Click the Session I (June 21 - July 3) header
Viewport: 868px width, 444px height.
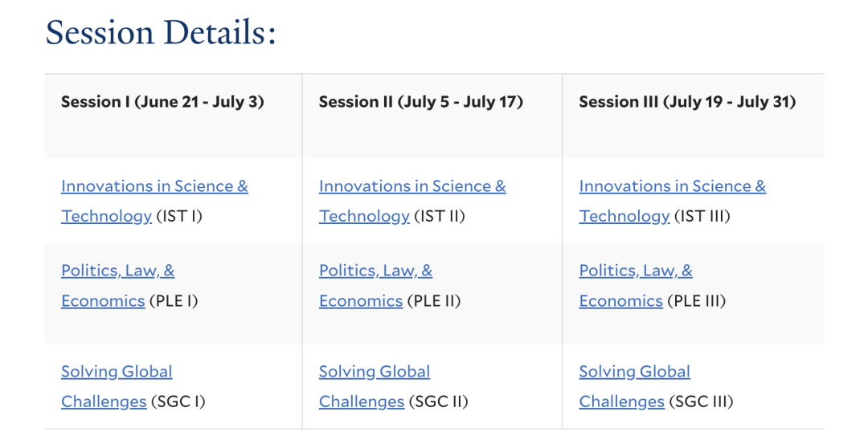pyautogui.click(x=162, y=102)
